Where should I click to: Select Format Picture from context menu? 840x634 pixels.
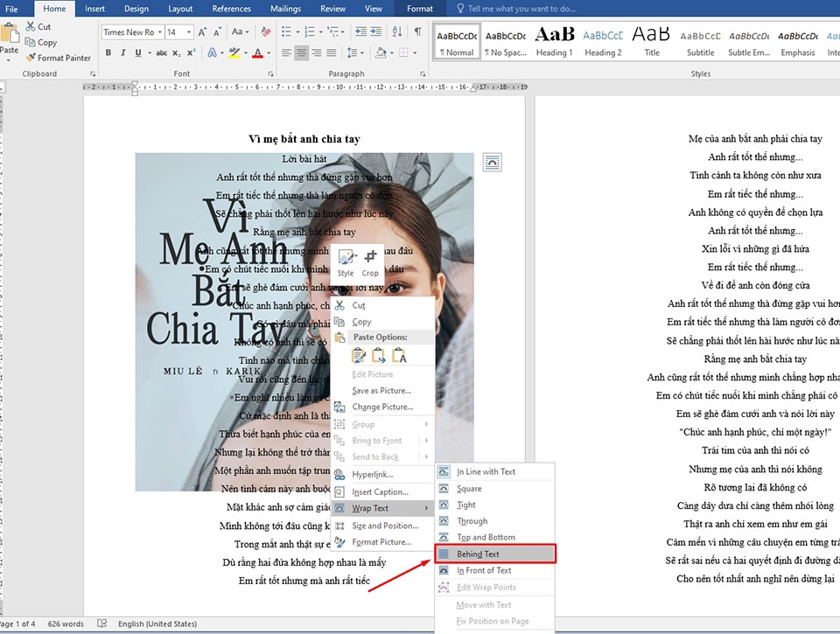382,542
